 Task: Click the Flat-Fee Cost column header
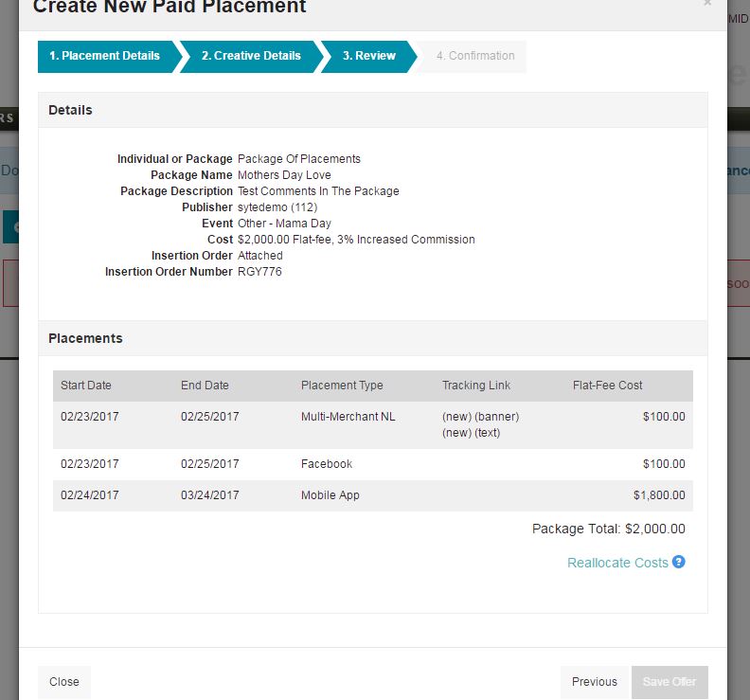coord(608,386)
